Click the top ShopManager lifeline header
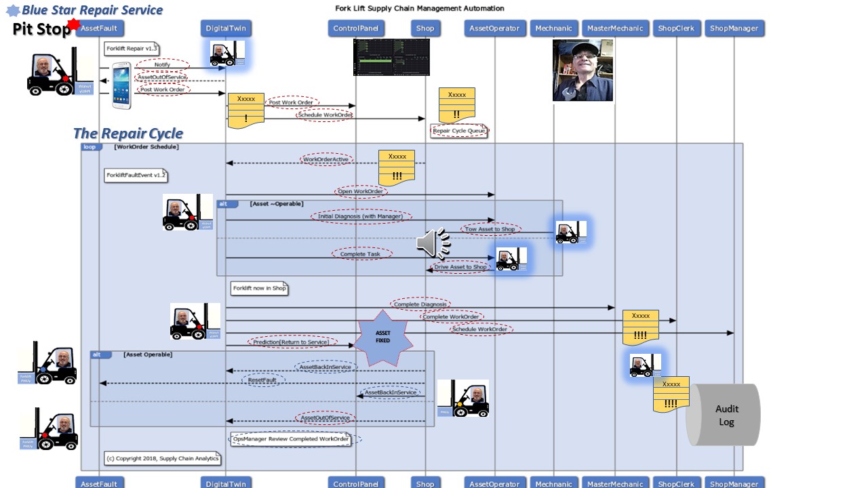 click(x=734, y=28)
